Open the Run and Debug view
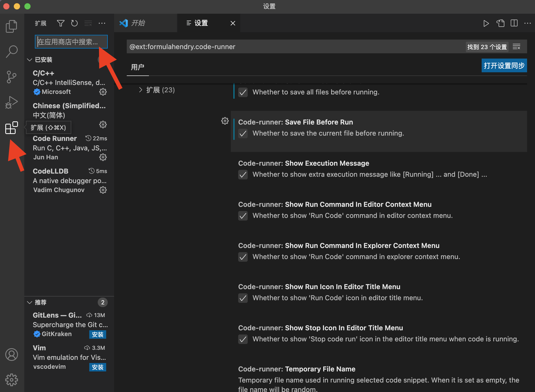 pos(12,102)
